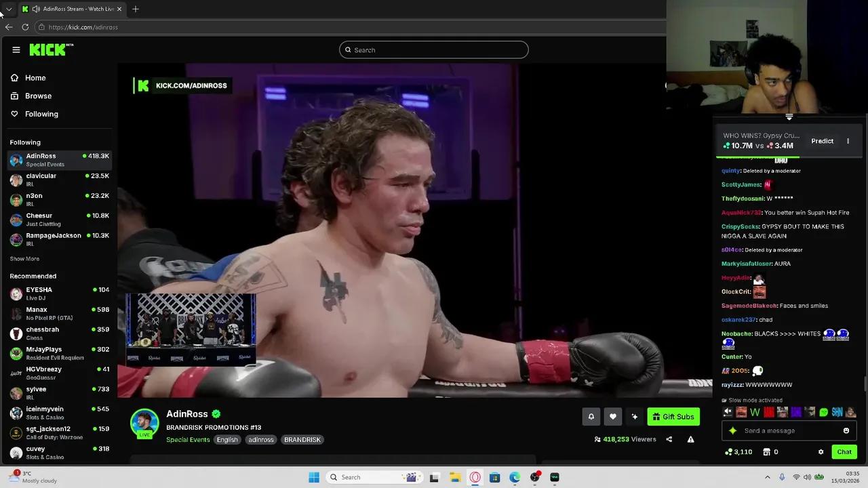Click the green sparkle icon in message box
Screen dimensions: 868x488
click(732, 430)
